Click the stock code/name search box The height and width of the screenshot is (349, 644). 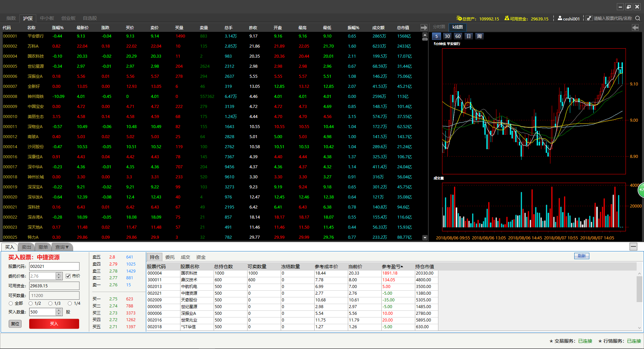point(613,18)
